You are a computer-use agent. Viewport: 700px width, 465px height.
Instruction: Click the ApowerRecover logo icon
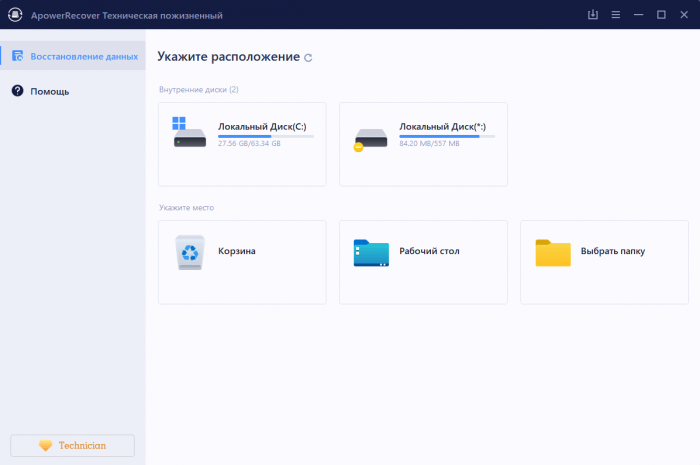pos(15,15)
